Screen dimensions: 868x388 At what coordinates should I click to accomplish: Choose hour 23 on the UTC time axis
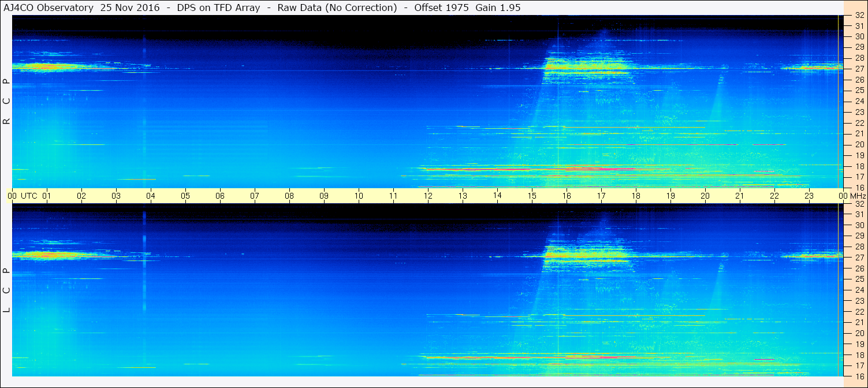tap(809, 196)
